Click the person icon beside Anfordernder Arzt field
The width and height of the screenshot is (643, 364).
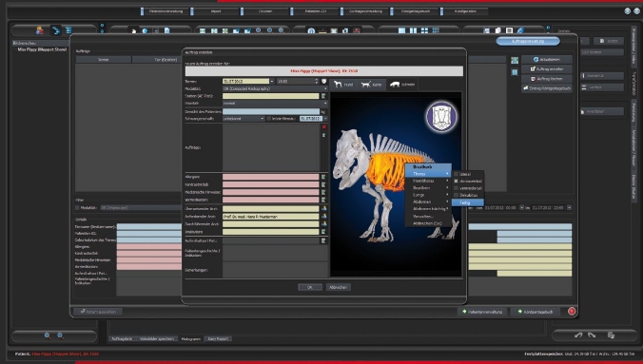(324, 216)
